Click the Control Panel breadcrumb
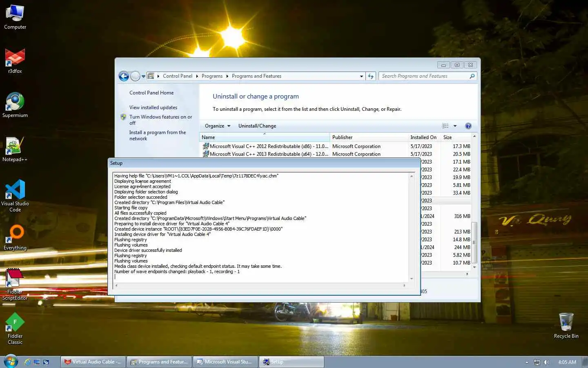 [x=177, y=76]
